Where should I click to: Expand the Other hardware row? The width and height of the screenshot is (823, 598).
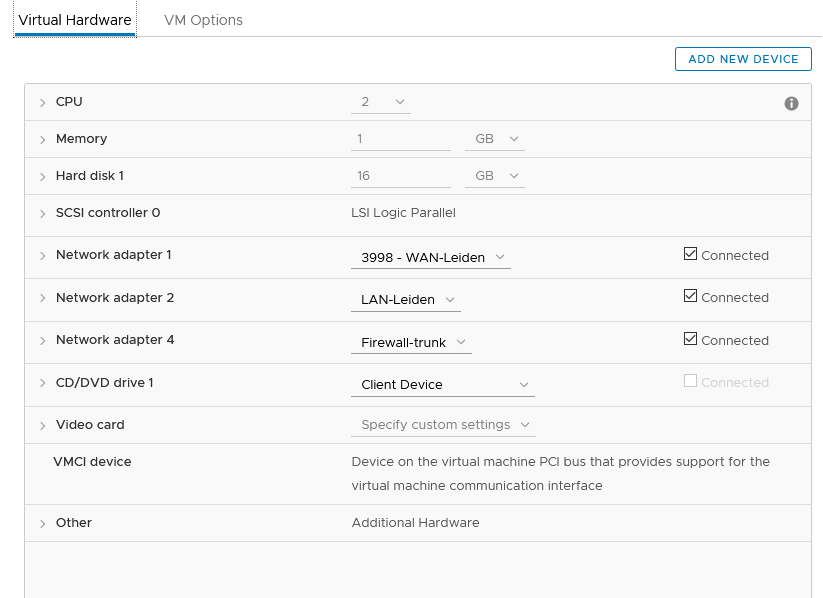pos(43,524)
